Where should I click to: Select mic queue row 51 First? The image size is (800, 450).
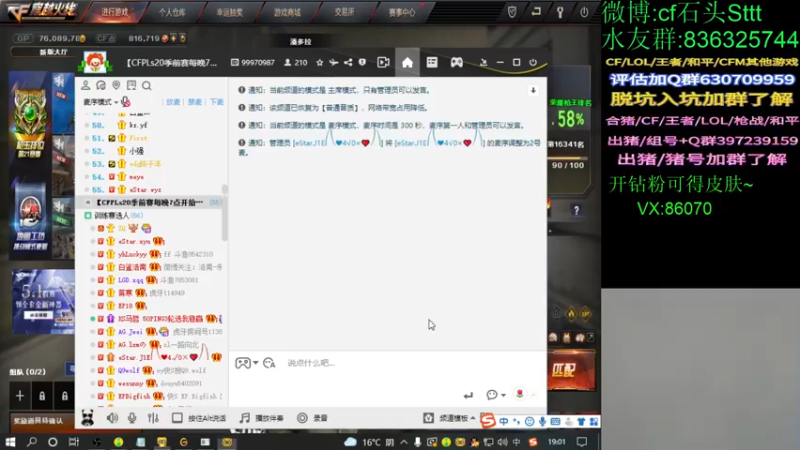click(151, 138)
